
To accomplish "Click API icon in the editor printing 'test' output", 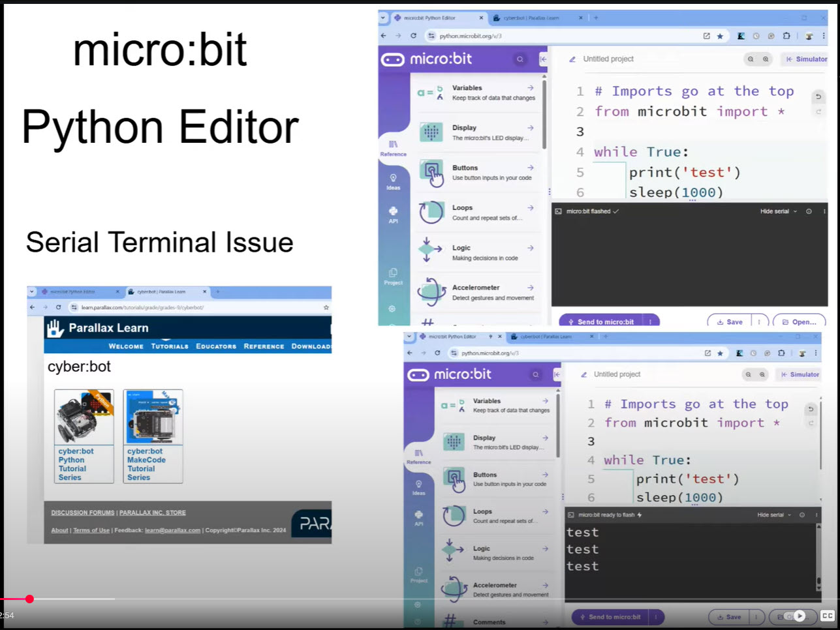I will tap(418, 517).
